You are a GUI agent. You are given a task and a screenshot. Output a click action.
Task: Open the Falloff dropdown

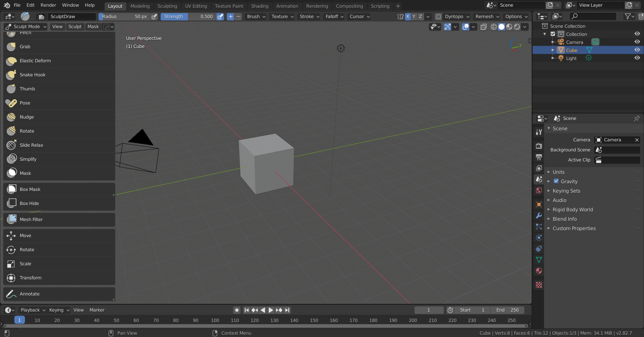click(x=333, y=16)
